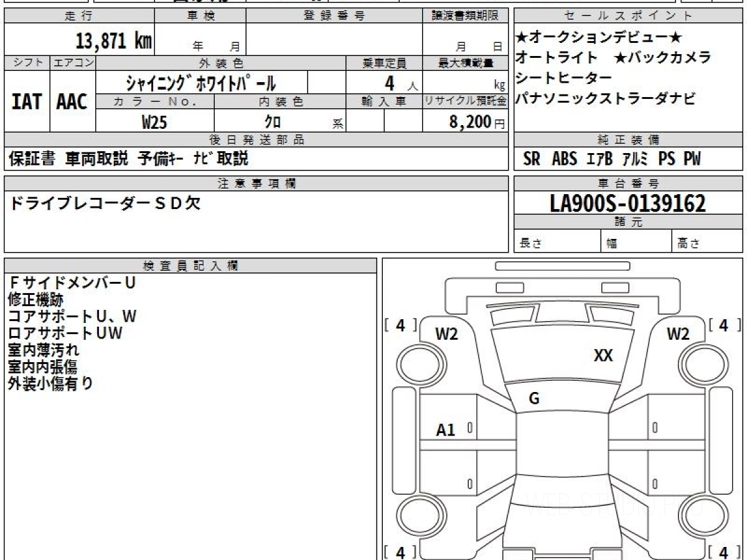Select PW in genuine equipment
The width and height of the screenshot is (747, 560).
tap(692, 159)
